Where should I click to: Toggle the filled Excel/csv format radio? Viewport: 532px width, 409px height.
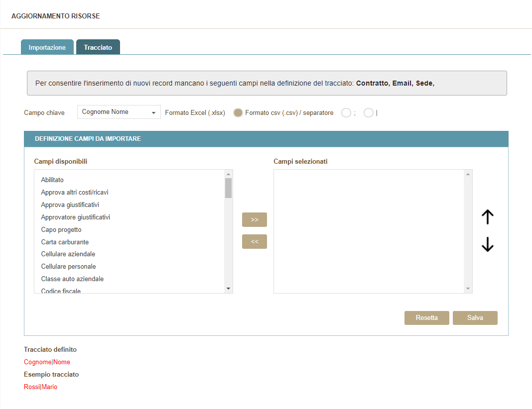[x=238, y=113]
